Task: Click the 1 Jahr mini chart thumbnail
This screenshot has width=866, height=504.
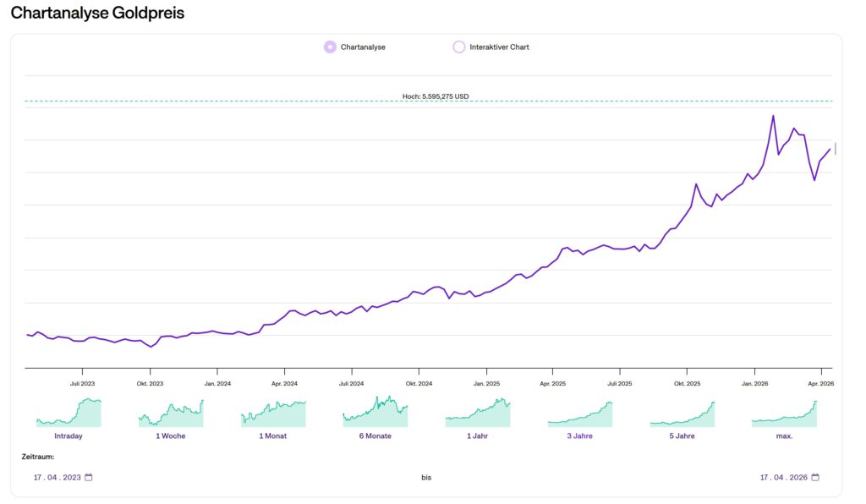Action: click(x=478, y=413)
